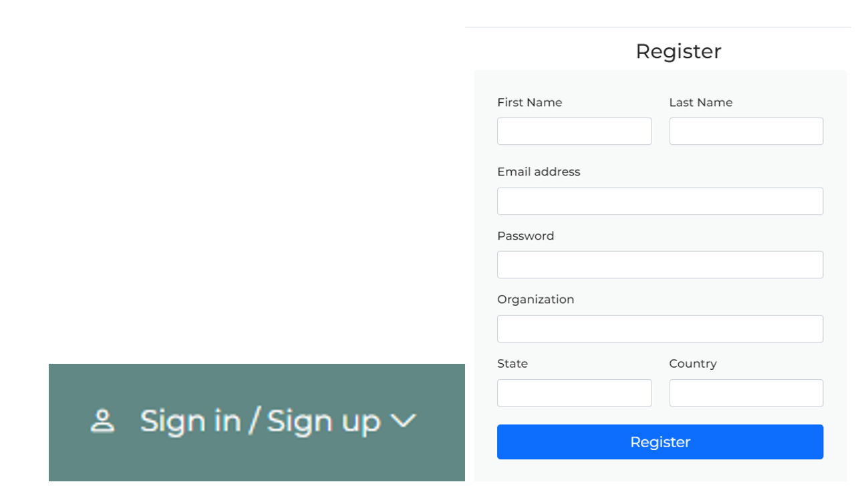Select the Last Name text box
This screenshot has width=868, height=498.
(746, 132)
